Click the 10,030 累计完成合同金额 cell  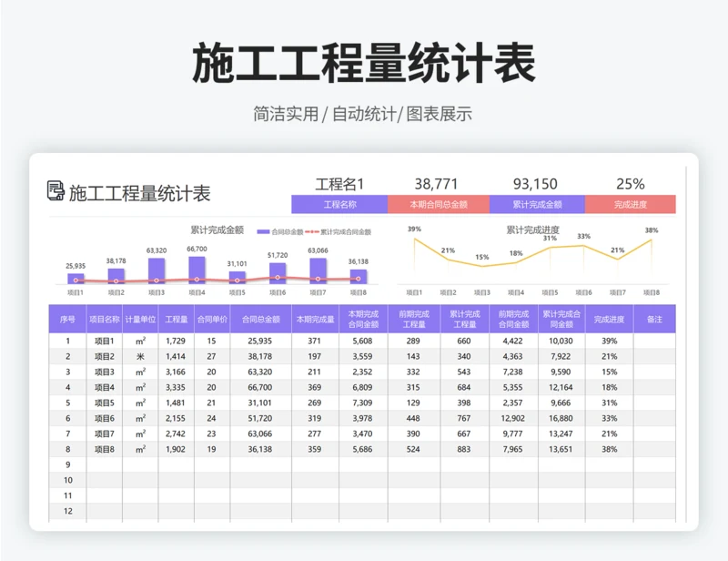[561, 342]
